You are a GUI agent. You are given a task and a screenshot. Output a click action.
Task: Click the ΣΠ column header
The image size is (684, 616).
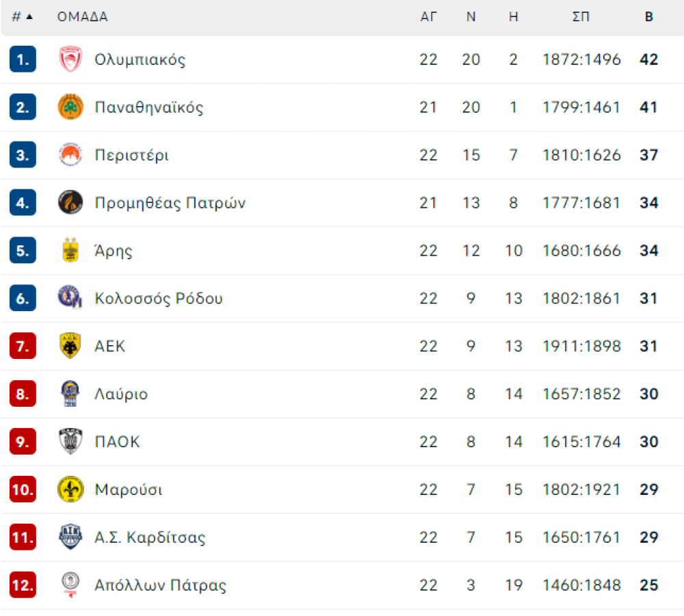[581, 16]
